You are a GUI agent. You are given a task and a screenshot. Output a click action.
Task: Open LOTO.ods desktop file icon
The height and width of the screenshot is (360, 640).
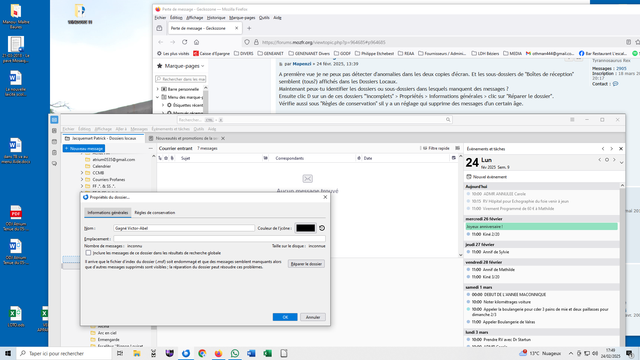tap(16, 317)
